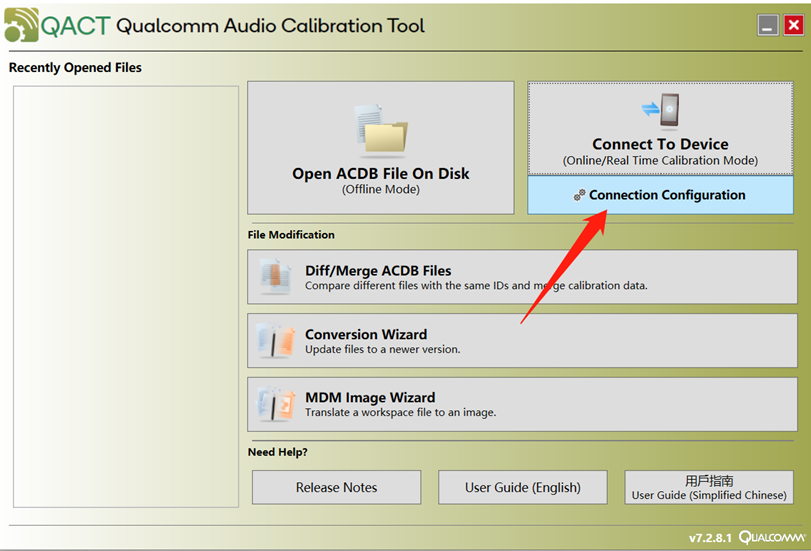Click the Conversion Wizard icon
The image size is (811, 551).
pyautogui.click(x=276, y=340)
